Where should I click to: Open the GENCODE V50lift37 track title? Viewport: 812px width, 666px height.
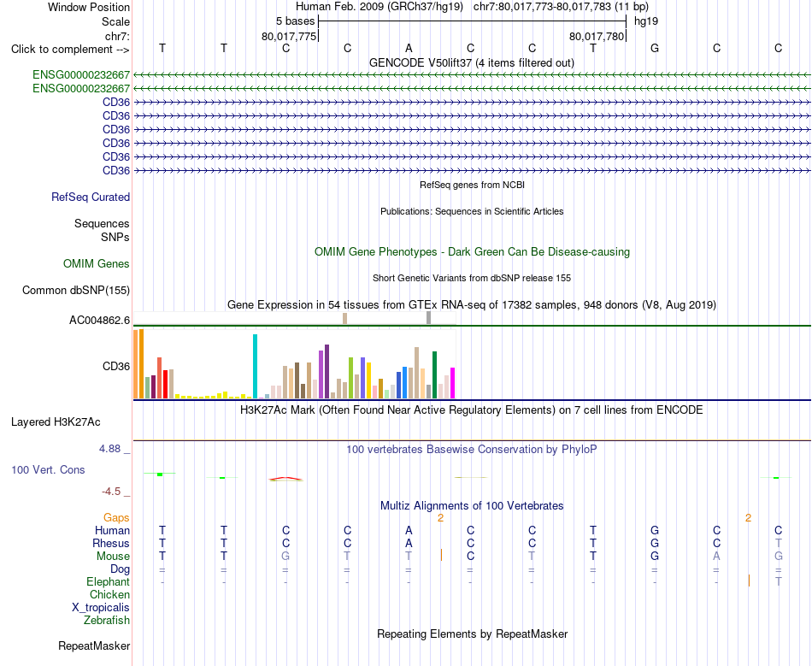472,62
